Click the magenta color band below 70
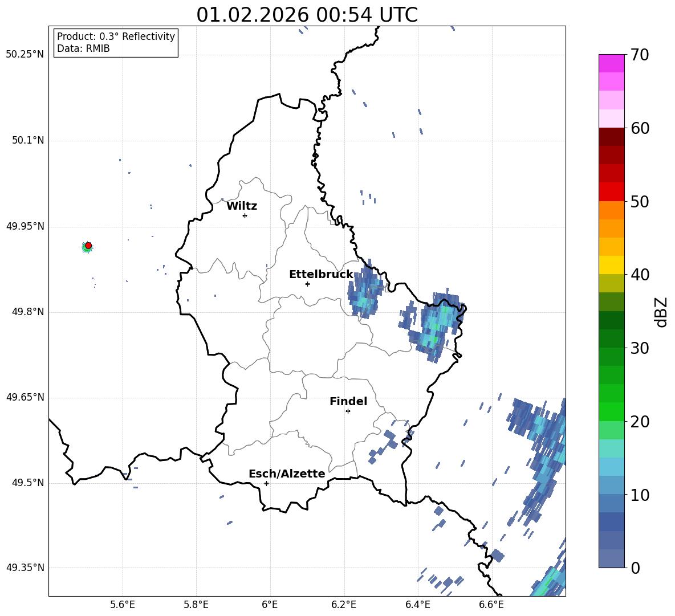Screen dimensions: 675x616 611,63
